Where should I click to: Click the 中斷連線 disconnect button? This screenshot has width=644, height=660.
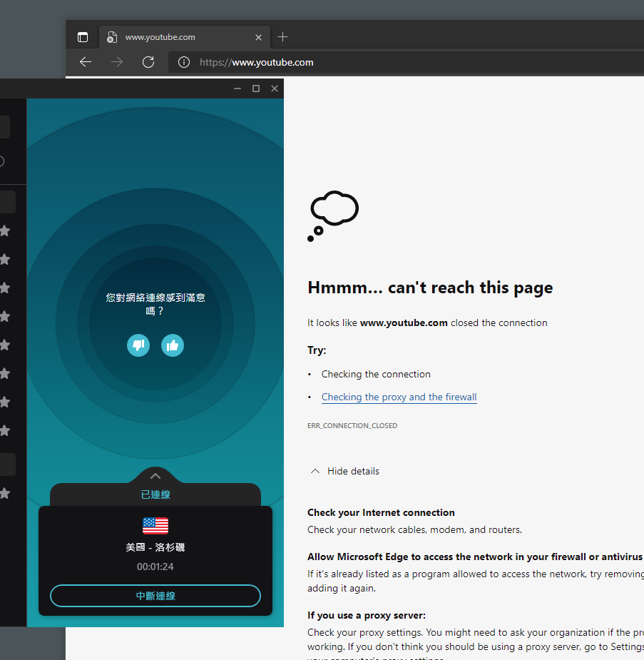point(155,596)
